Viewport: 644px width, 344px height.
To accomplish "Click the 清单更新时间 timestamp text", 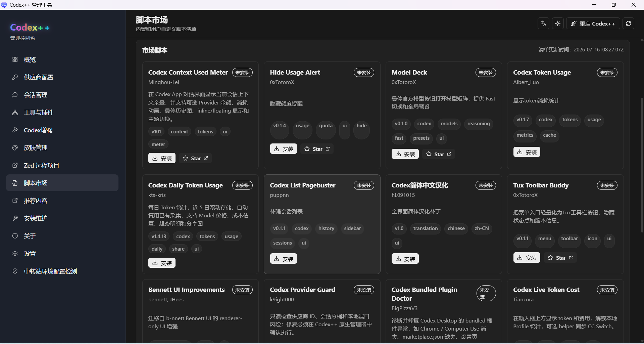I will (x=581, y=50).
